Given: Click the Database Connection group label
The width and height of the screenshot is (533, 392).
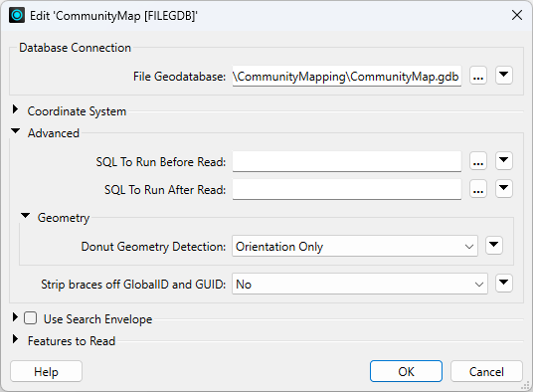Looking at the screenshot, I should point(75,48).
